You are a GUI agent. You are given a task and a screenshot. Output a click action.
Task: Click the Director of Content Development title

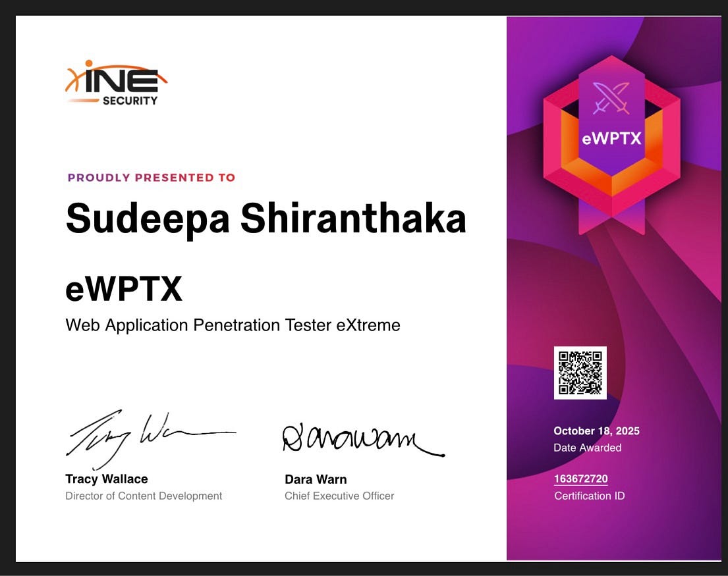[144, 496]
